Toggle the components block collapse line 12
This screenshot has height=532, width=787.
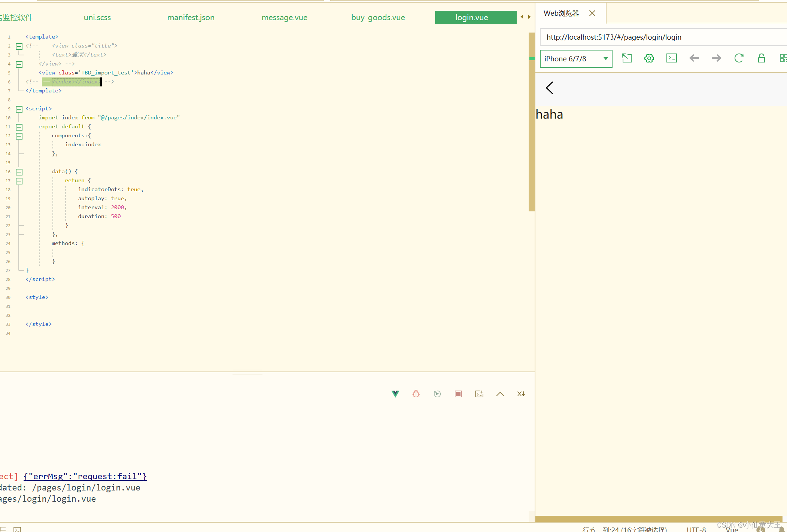coord(19,135)
